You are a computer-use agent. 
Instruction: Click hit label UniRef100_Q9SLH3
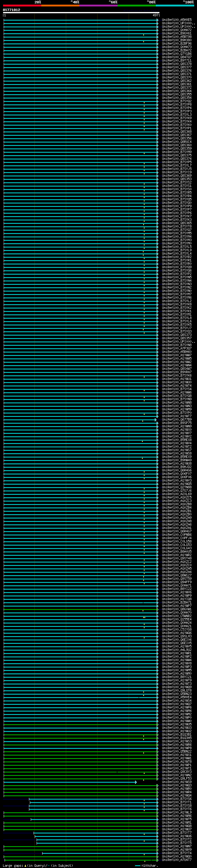pyautogui.click(x=177, y=636)
